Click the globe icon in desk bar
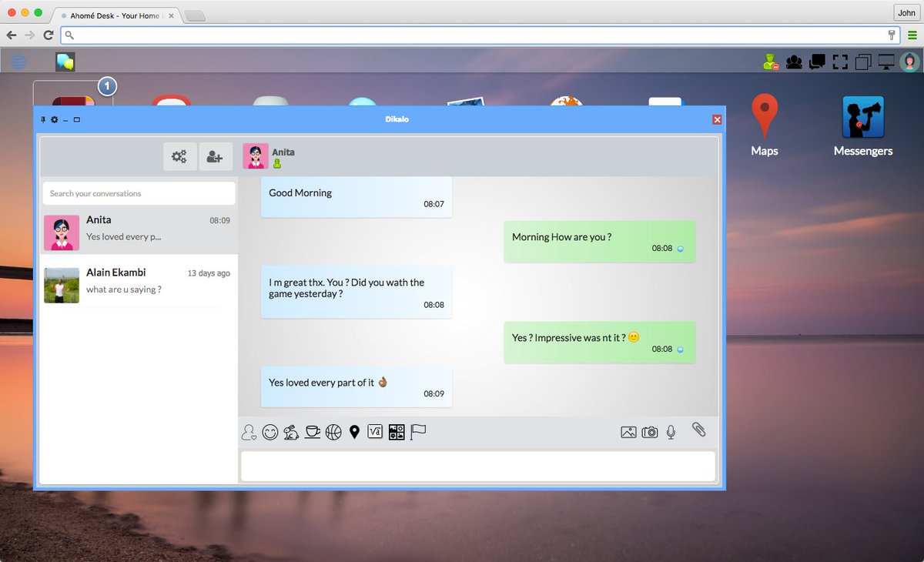The image size is (924, 562). [18, 62]
